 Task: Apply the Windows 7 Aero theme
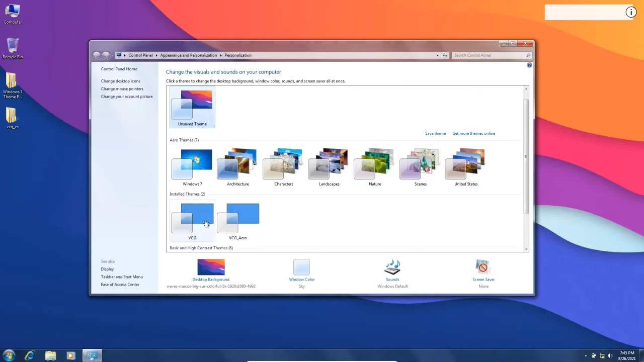click(x=192, y=167)
